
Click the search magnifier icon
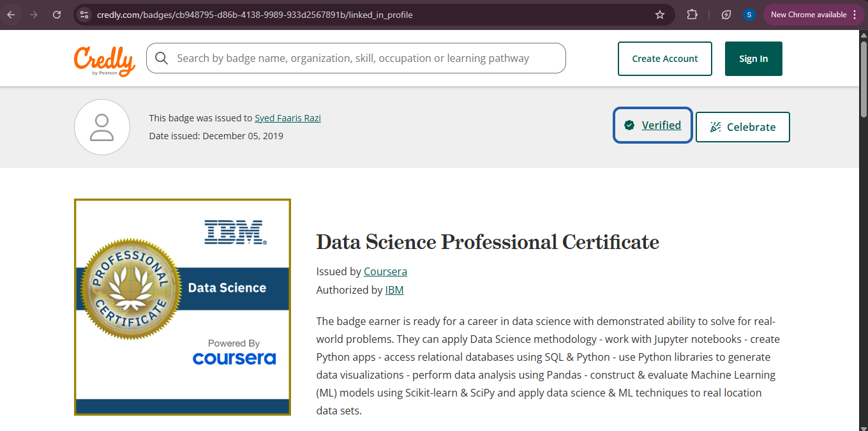(x=161, y=58)
